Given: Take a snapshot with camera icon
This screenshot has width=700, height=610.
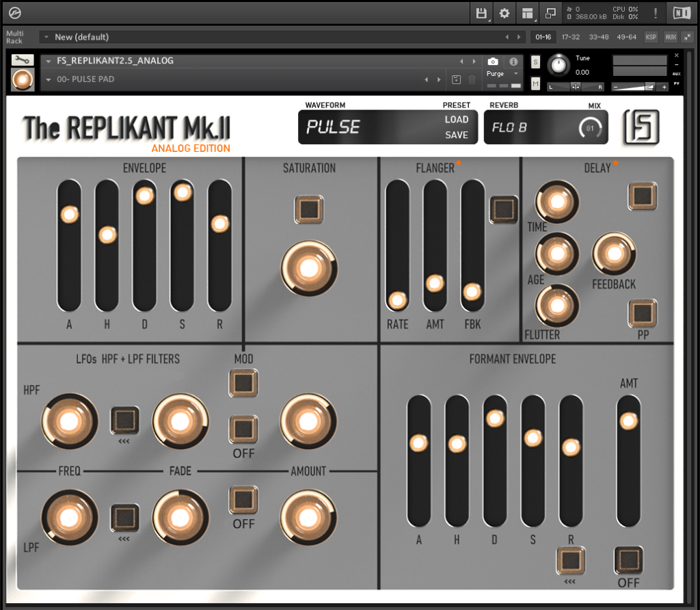Looking at the screenshot, I should click(x=493, y=61).
